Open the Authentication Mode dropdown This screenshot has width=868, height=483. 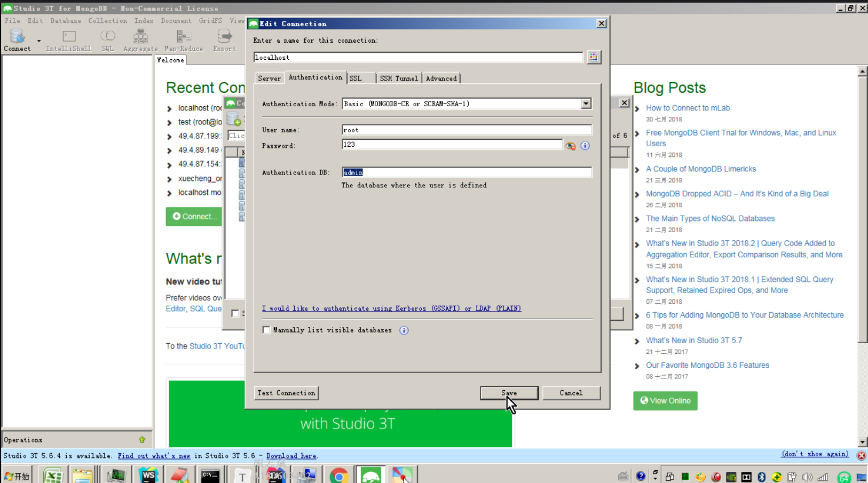tap(586, 104)
